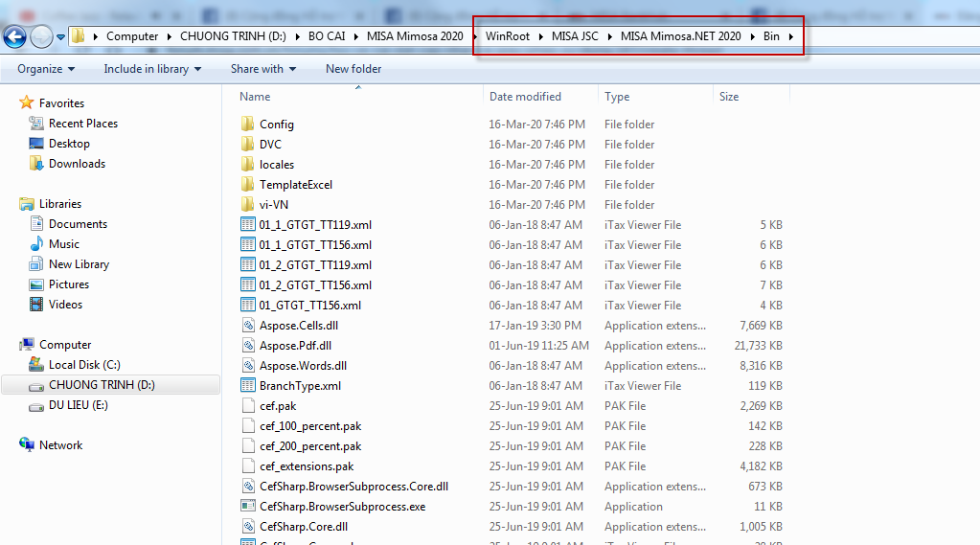This screenshot has height=545, width=980.
Task: Open the Share with dropdown
Action: coord(263,69)
